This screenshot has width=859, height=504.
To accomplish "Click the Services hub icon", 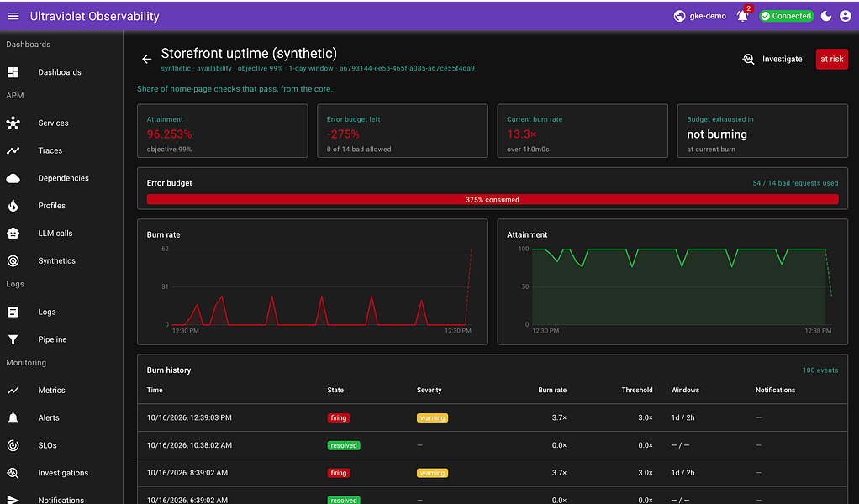I will tap(13, 123).
